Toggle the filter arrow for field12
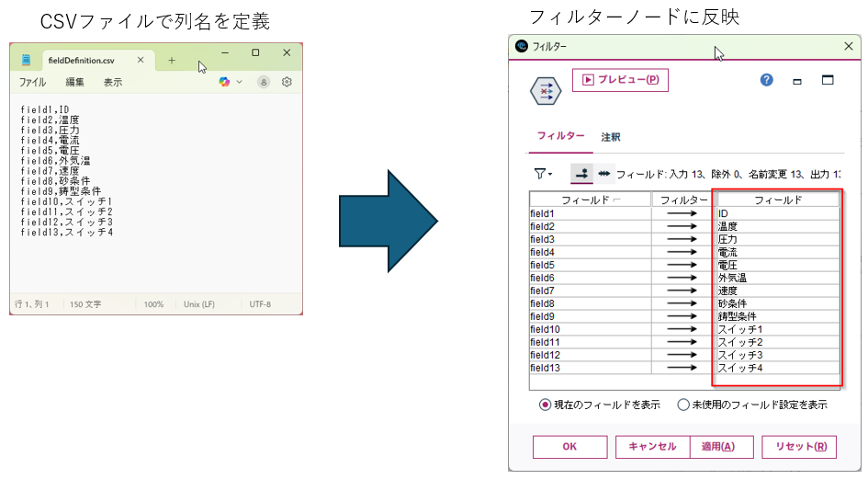 click(682, 355)
